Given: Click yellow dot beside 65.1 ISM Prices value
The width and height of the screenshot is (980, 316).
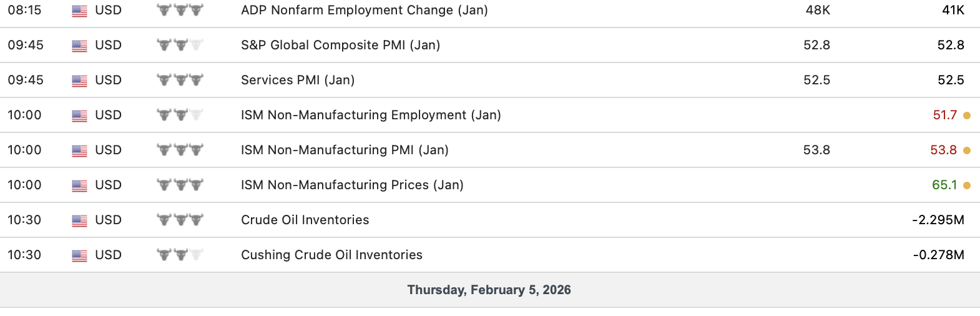Looking at the screenshot, I should pyautogui.click(x=967, y=185).
